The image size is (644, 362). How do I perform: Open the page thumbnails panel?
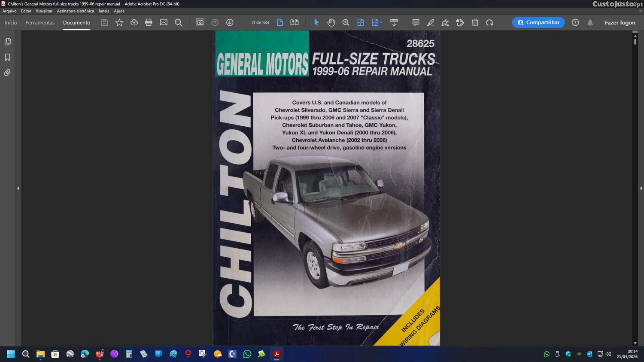8,42
